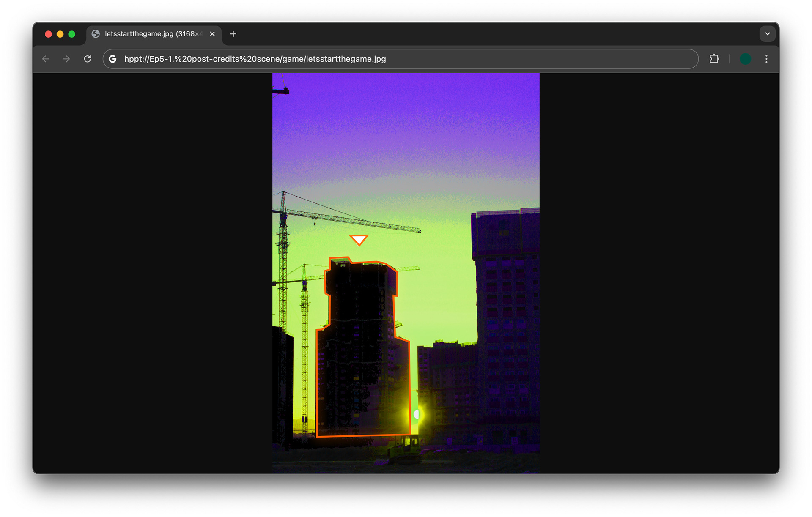Reload the page with refresh icon

click(x=88, y=59)
